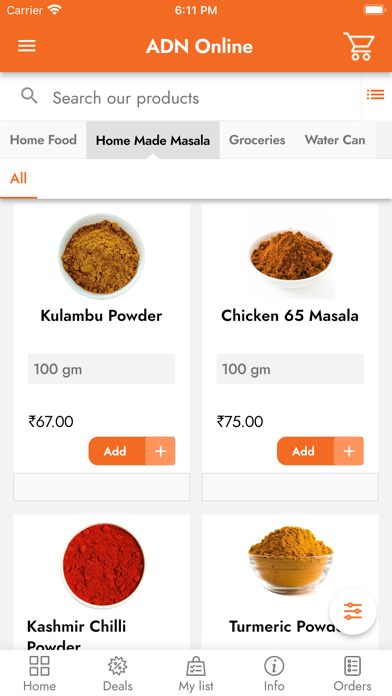This screenshot has height=696, width=392.
Task: View Orders in bottom navigation
Action: tap(352, 673)
